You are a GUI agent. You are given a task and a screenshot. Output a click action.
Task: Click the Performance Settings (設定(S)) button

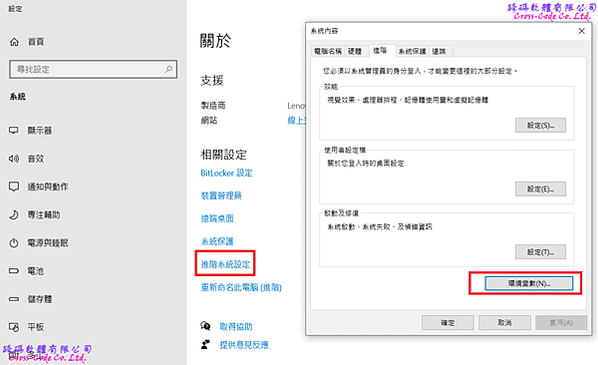[540, 125]
